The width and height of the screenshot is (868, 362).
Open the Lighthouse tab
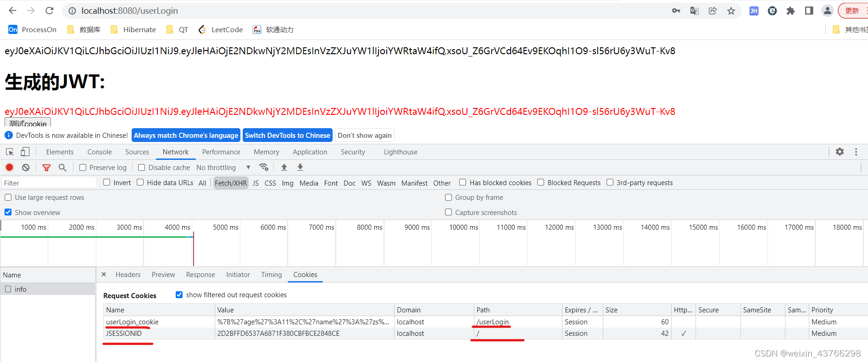pyautogui.click(x=401, y=152)
